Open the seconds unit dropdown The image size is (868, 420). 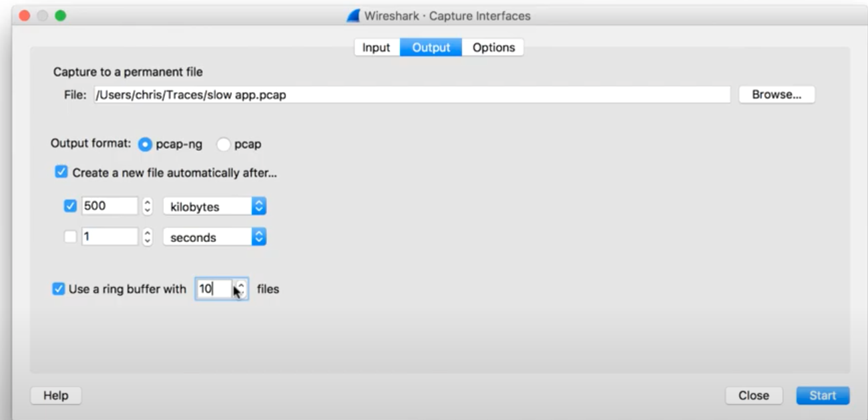[214, 236]
